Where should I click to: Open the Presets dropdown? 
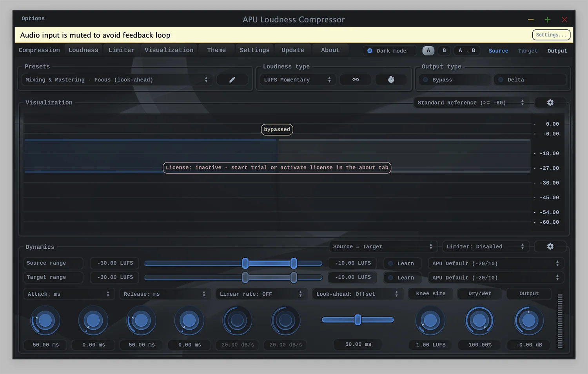click(117, 80)
